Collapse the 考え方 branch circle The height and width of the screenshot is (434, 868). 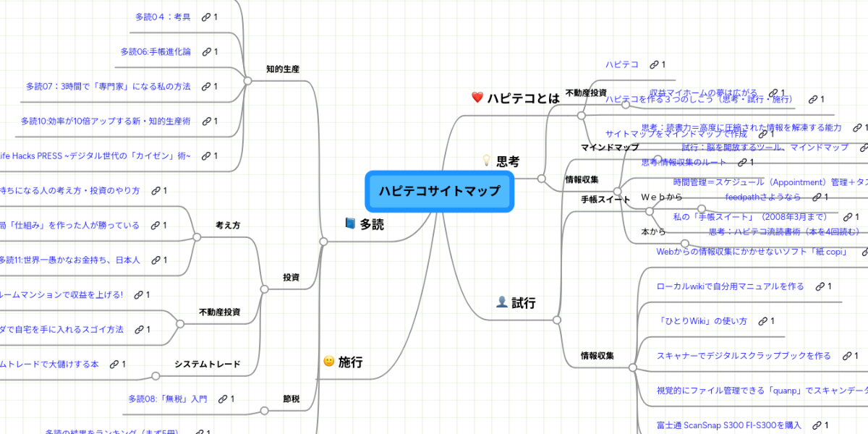point(197,237)
